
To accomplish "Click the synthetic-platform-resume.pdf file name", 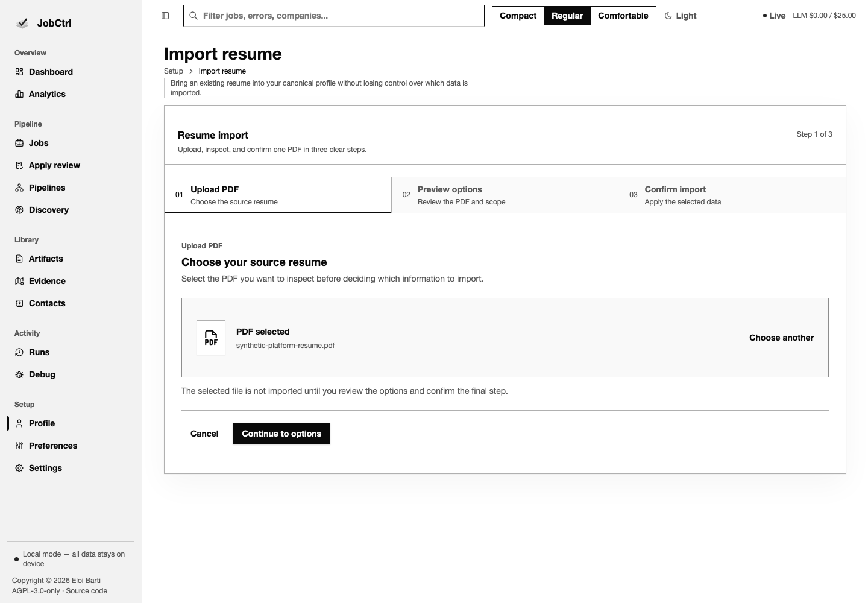I will pos(285,346).
